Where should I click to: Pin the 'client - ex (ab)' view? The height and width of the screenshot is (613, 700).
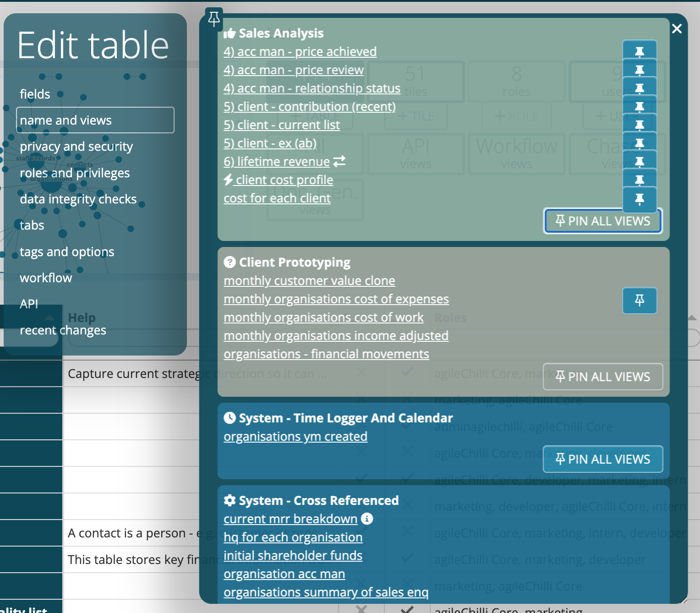[x=640, y=143]
